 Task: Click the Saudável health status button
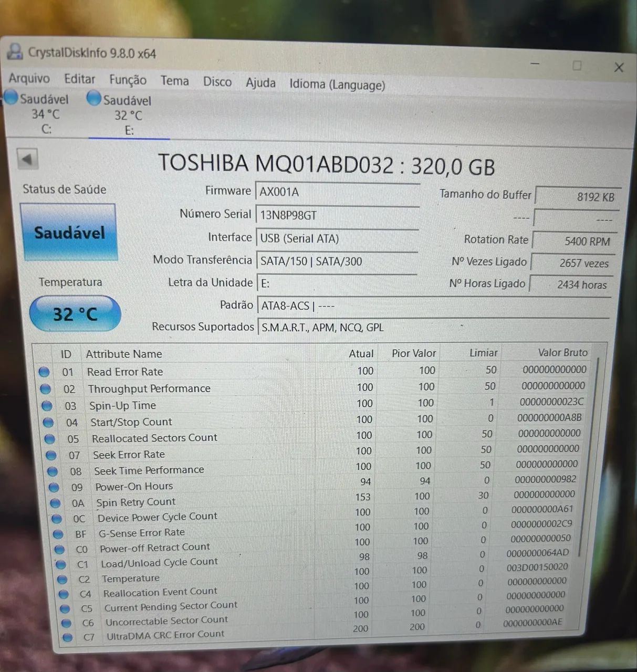coord(68,232)
